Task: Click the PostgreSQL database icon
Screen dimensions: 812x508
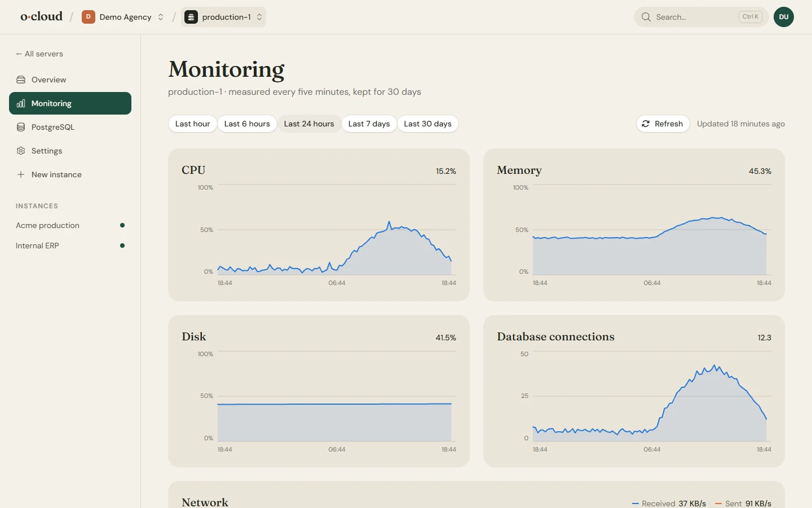Action: (21, 127)
